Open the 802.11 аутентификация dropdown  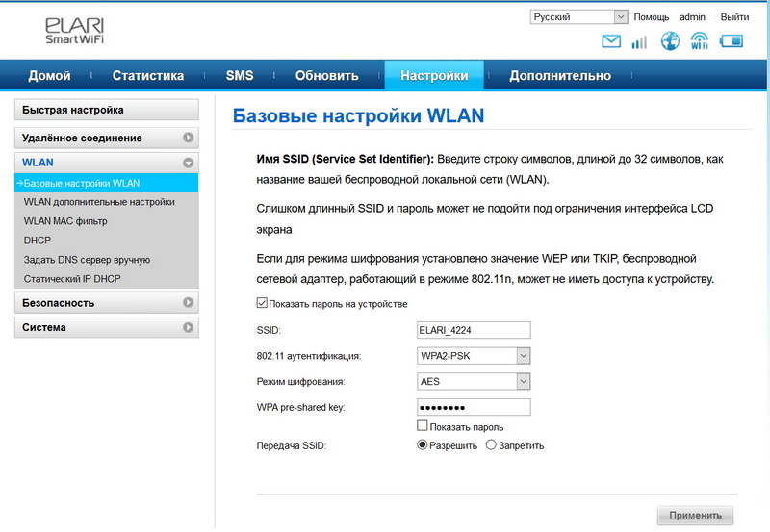point(474,356)
